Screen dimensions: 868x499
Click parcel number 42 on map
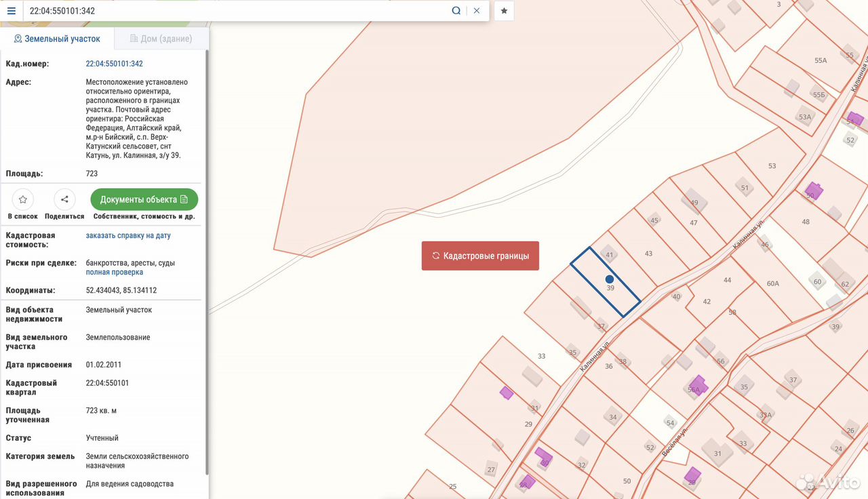point(707,302)
